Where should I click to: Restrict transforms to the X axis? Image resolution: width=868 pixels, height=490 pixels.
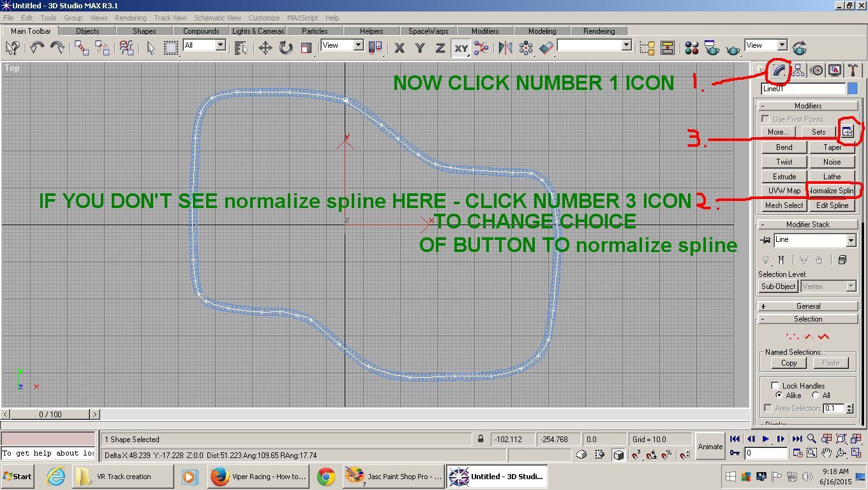click(400, 48)
